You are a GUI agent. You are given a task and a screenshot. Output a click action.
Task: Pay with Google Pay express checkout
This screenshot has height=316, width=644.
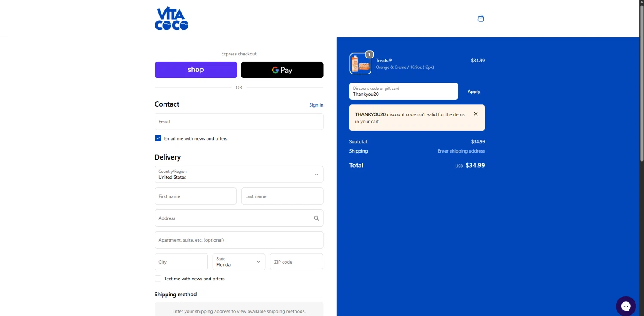click(282, 70)
